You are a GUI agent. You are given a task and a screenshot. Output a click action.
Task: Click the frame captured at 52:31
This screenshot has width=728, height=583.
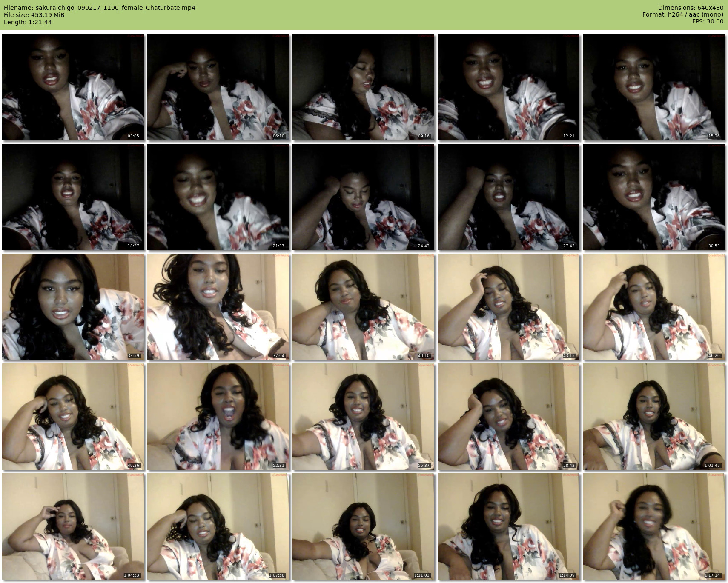click(218, 417)
